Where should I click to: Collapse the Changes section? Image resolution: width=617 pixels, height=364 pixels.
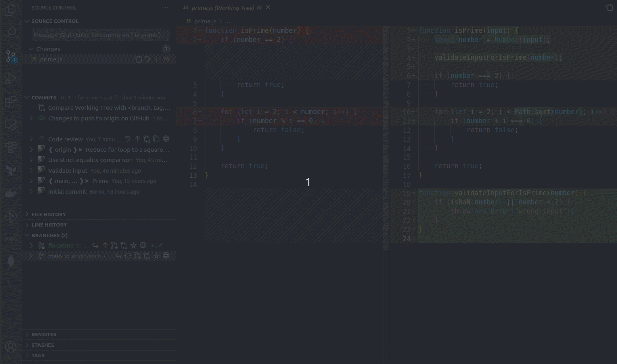pos(31,49)
